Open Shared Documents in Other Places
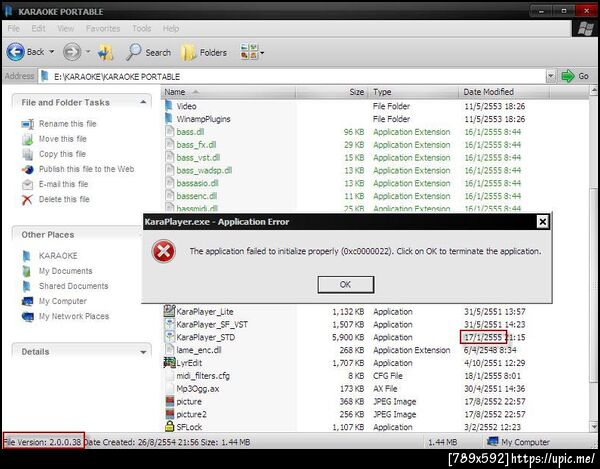600x469 pixels. (73, 286)
